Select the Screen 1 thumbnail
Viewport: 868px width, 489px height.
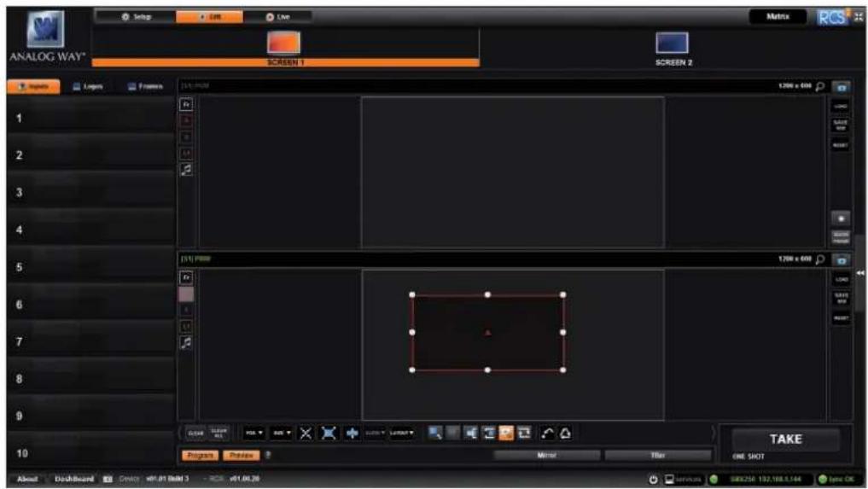pos(284,43)
